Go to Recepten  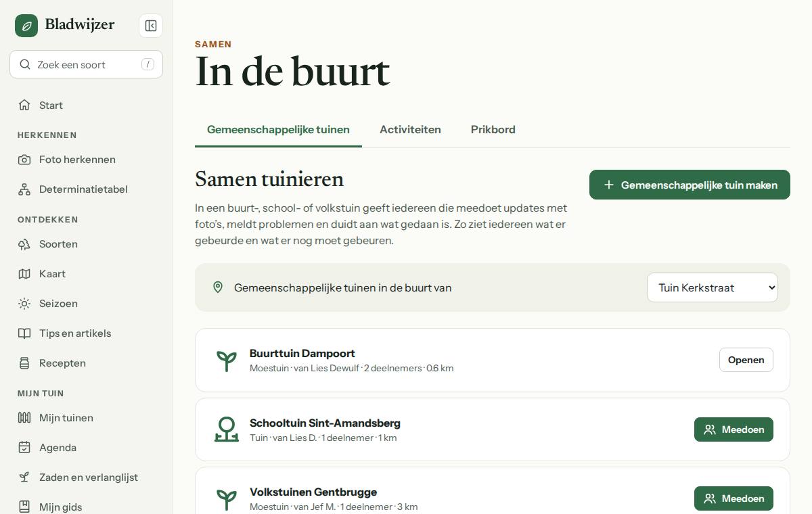point(86,363)
